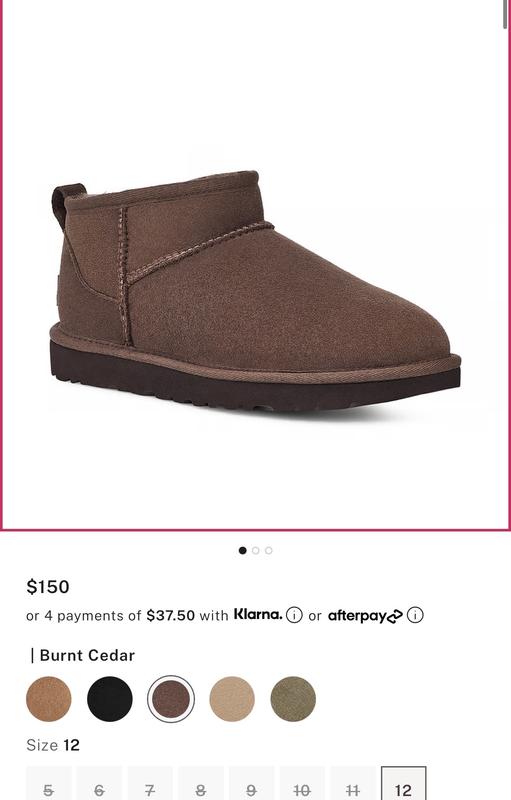The width and height of the screenshot is (511, 800).
Task: Open Afterpay info icon
Action: (x=415, y=615)
